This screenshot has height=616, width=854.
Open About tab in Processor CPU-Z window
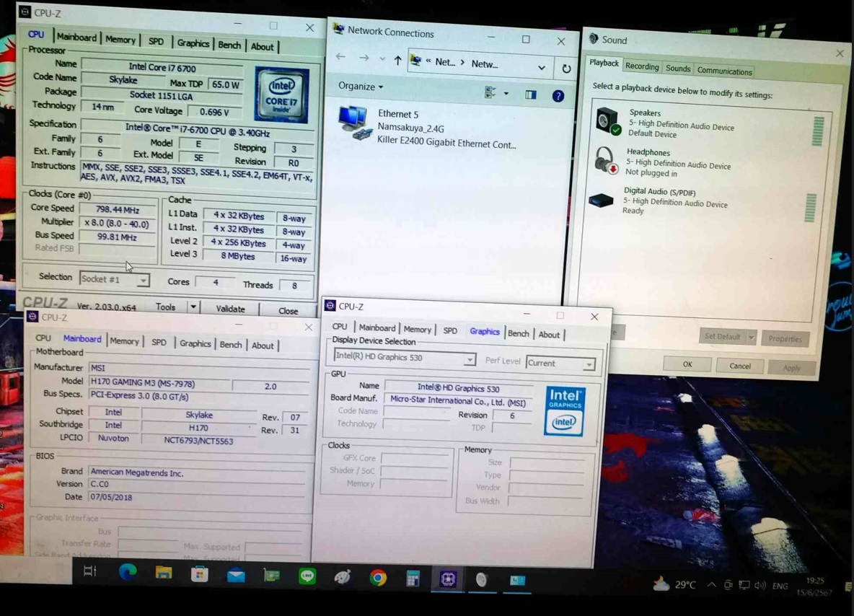click(262, 46)
